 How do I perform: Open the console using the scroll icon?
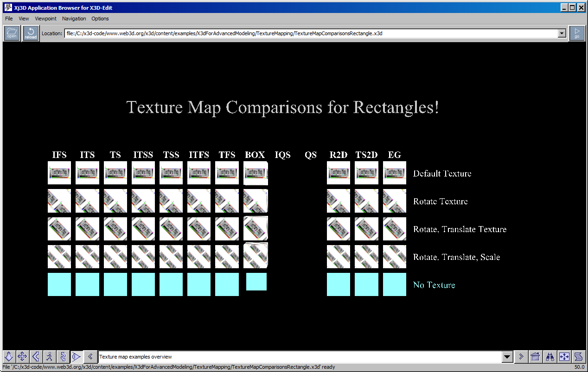(579, 356)
